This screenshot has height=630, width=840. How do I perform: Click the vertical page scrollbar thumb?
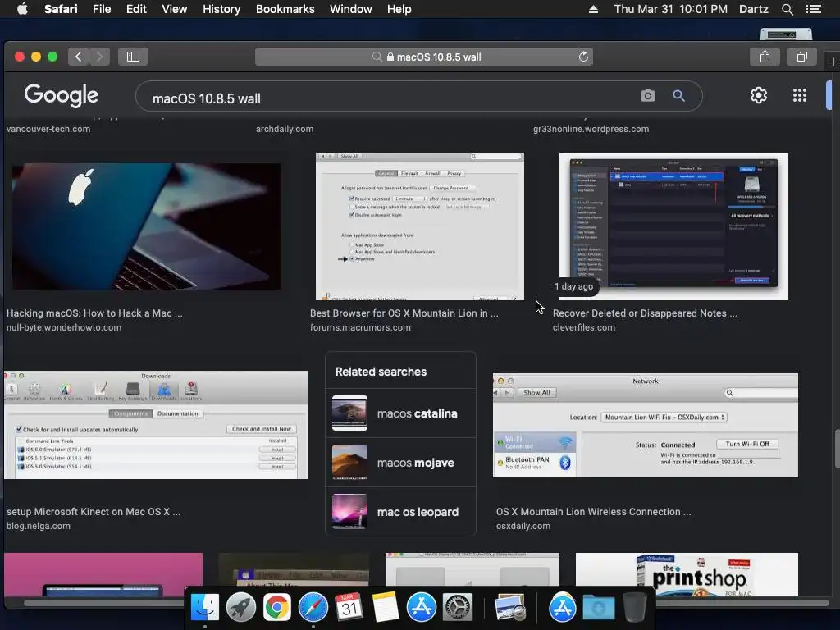coord(837,449)
